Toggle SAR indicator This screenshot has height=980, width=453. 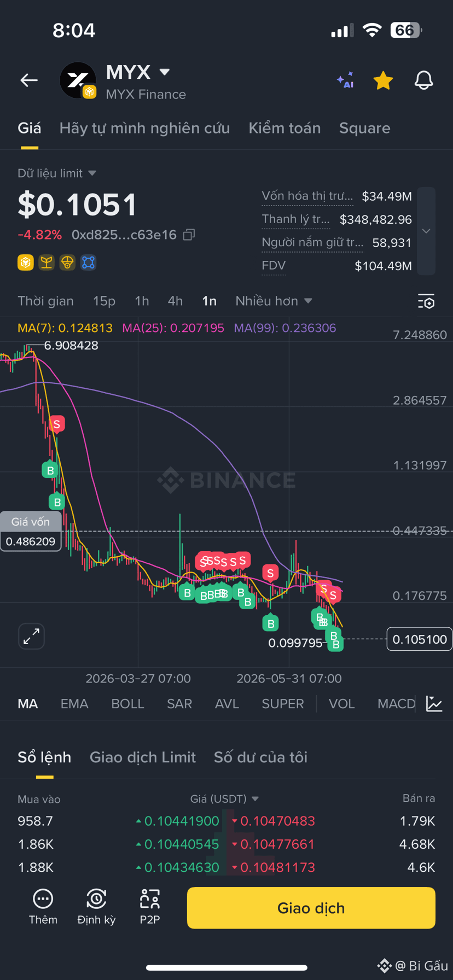point(179,704)
